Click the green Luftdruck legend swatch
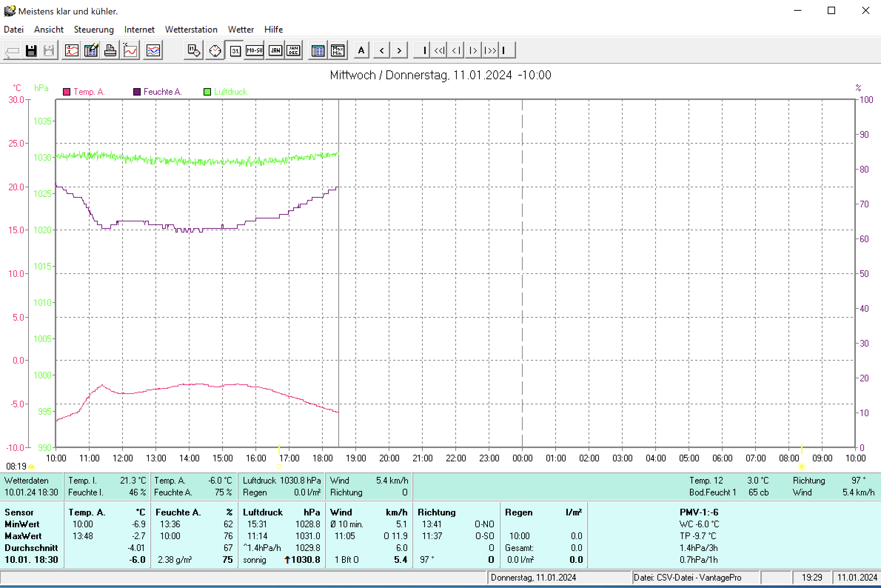881x588 pixels. [207, 92]
